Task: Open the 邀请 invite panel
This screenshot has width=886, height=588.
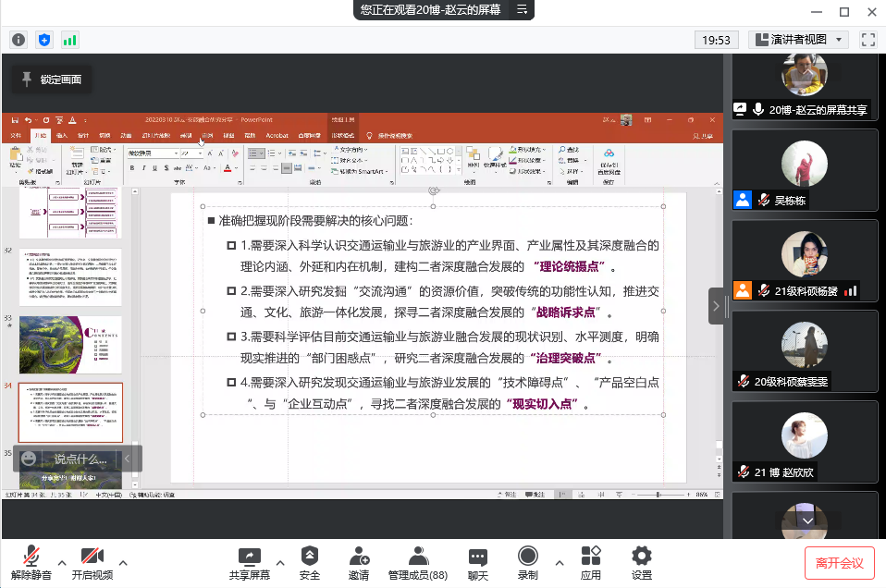Action: 359,562
